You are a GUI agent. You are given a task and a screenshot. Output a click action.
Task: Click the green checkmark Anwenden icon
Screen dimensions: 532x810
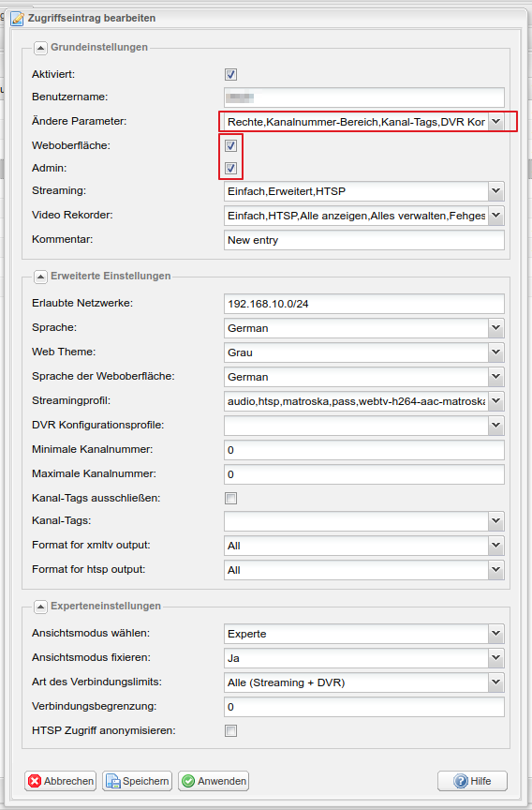tap(188, 781)
